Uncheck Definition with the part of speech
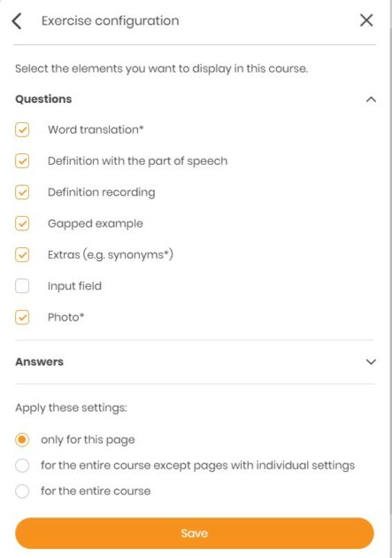The image size is (392, 558). (x=22, y=161)
